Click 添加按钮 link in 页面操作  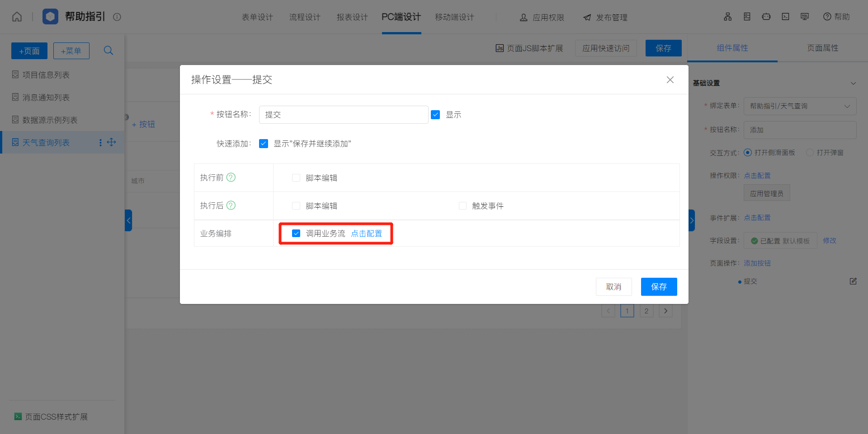[x=757, y=263]
